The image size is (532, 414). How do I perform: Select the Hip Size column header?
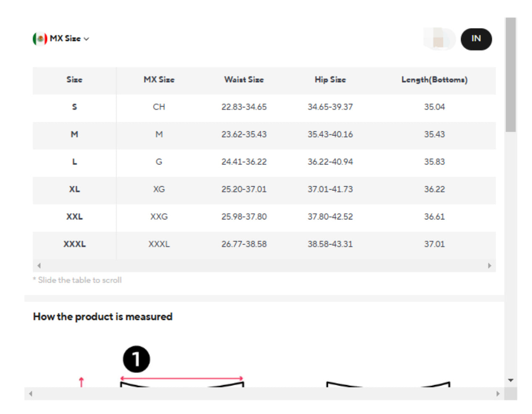(330, 80)
